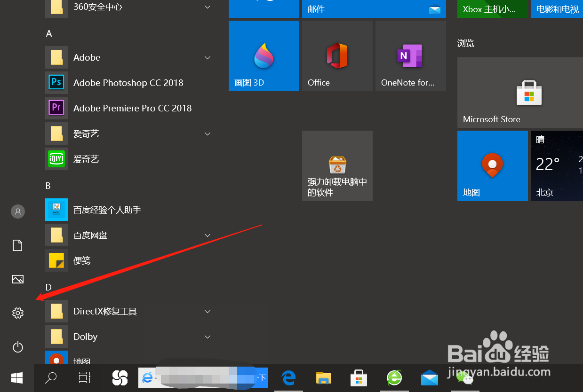Open 360 browser on the taskbar
The height and width of the screenshot is (392, 583).
[394, 377]
